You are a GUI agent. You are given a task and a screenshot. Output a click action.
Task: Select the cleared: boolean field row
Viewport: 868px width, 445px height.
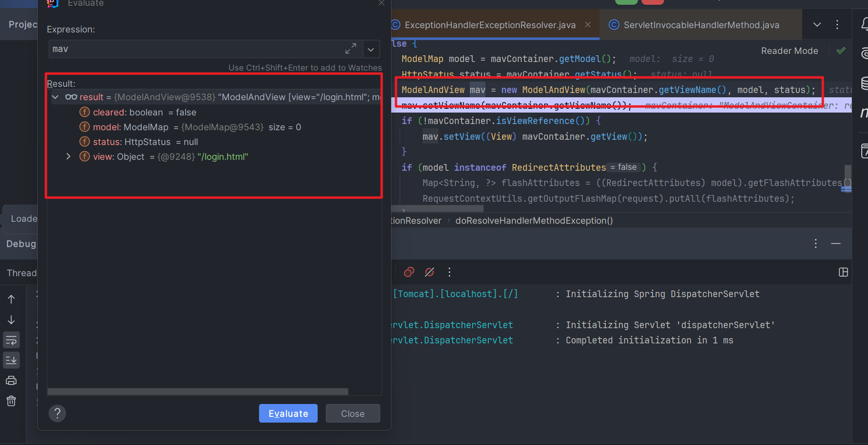coord(214,112)
